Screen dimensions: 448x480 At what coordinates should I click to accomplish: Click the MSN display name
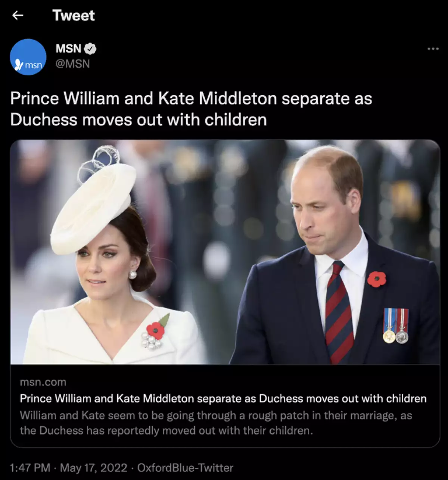pyautogui.click(x=68, y=49)
